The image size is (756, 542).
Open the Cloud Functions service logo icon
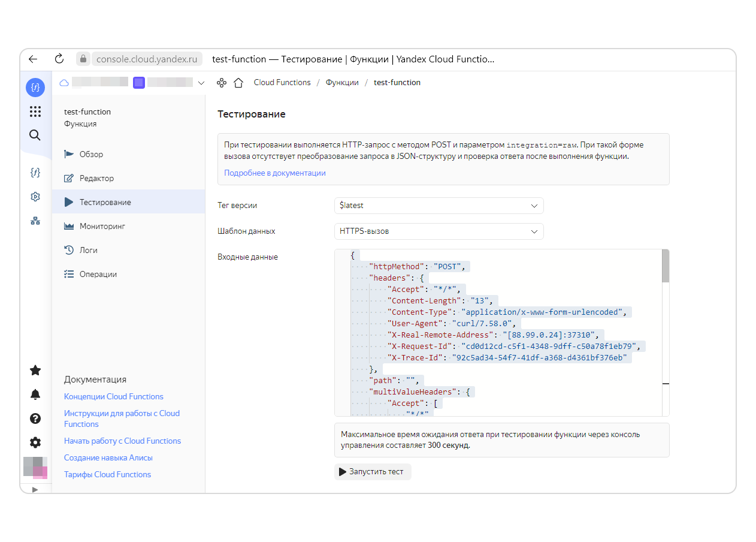tap(35, 88)
